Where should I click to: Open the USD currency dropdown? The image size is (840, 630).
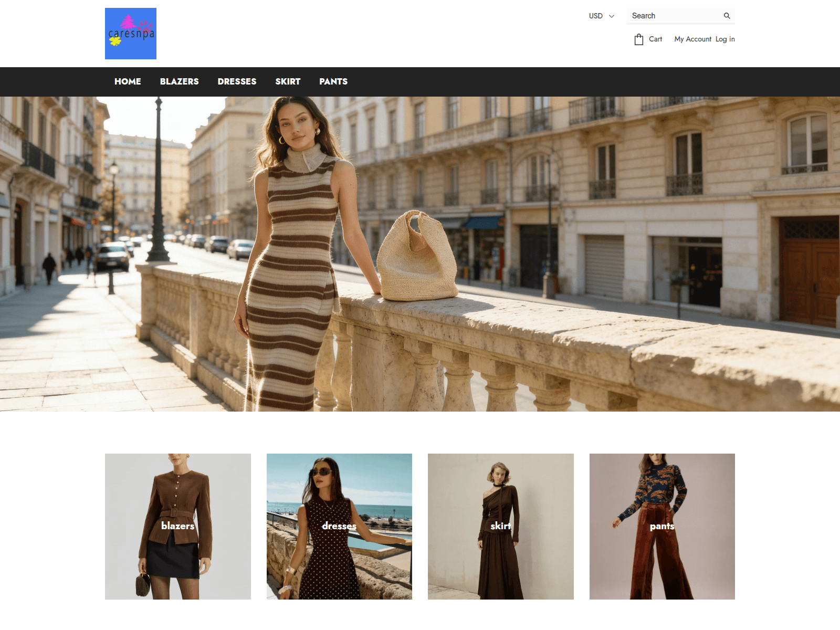602,16
